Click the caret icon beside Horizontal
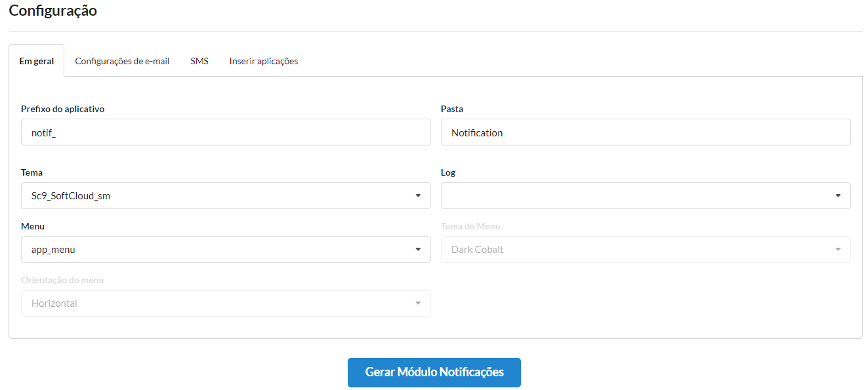This screenshot has height=390, width=868. point(418,303)
